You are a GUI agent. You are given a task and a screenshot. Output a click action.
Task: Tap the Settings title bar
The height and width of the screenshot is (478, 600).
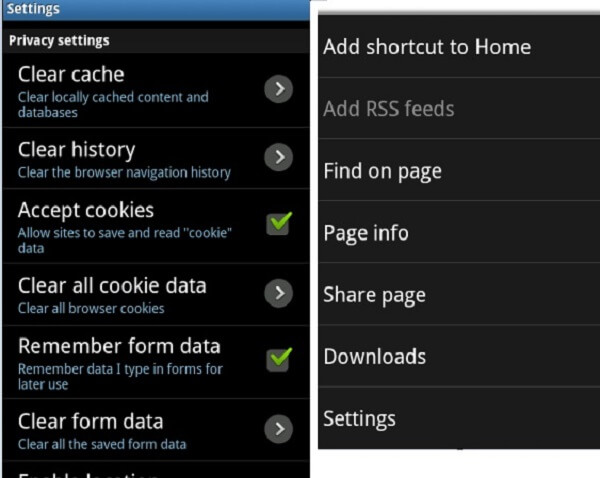pyautogui.click(x=156, y=10)
